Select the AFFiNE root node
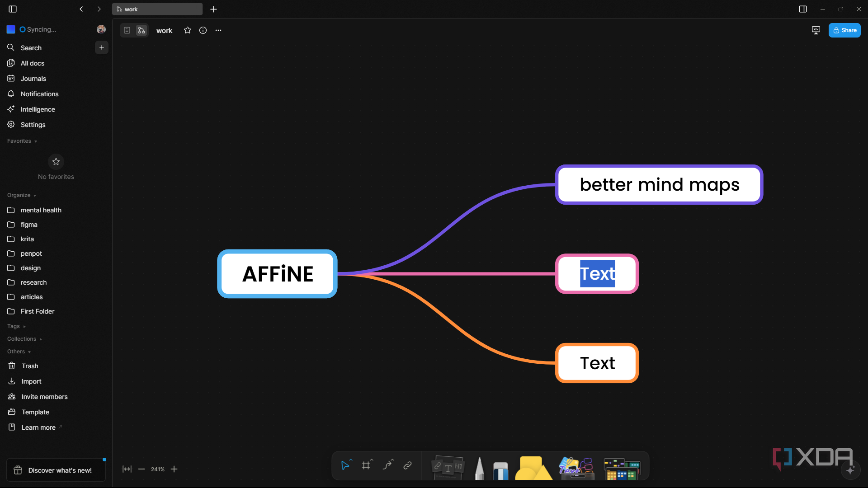This screenshot has height=488, width=868. (x=278, y=274)
